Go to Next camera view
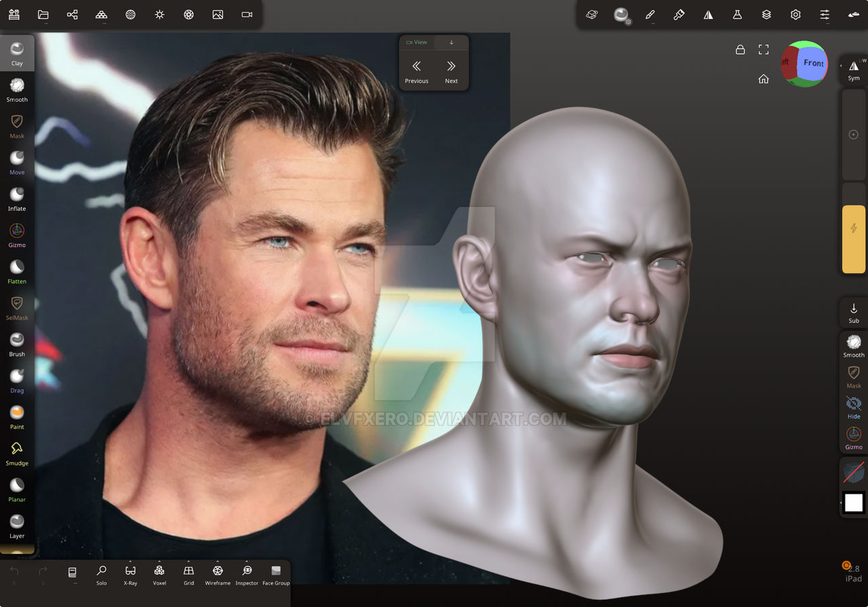Screen dimensions: 868x607 coord(451,71)
